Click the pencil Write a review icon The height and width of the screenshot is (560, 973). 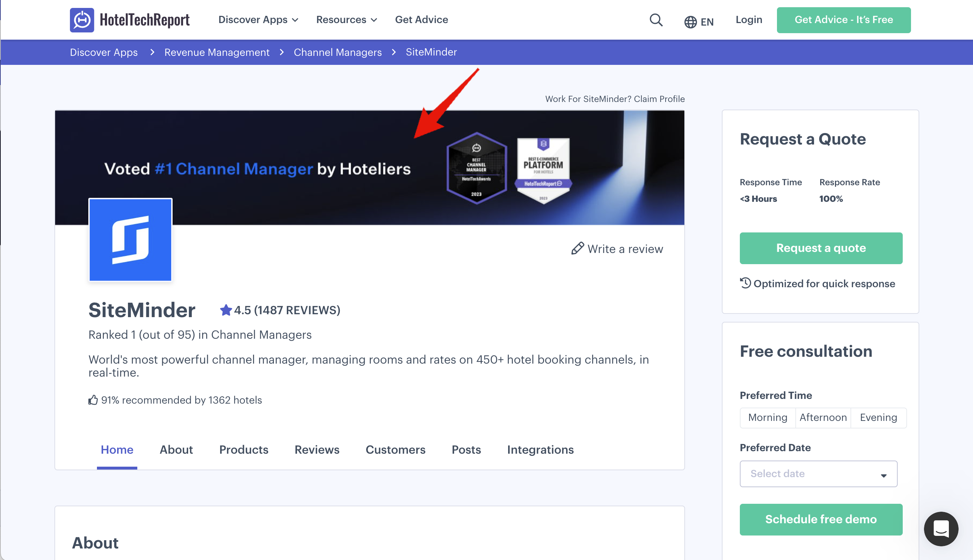pos(577,248)
